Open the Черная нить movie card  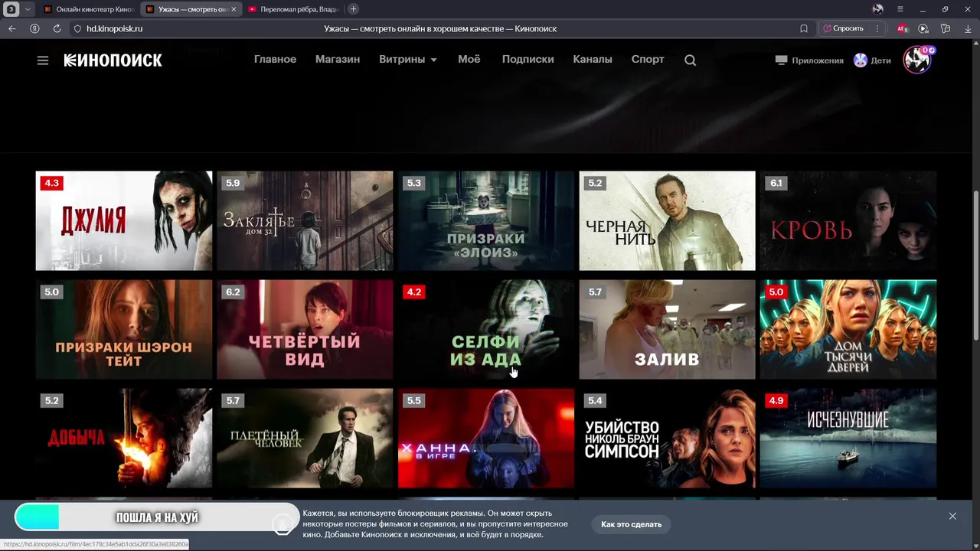point(667,221)
